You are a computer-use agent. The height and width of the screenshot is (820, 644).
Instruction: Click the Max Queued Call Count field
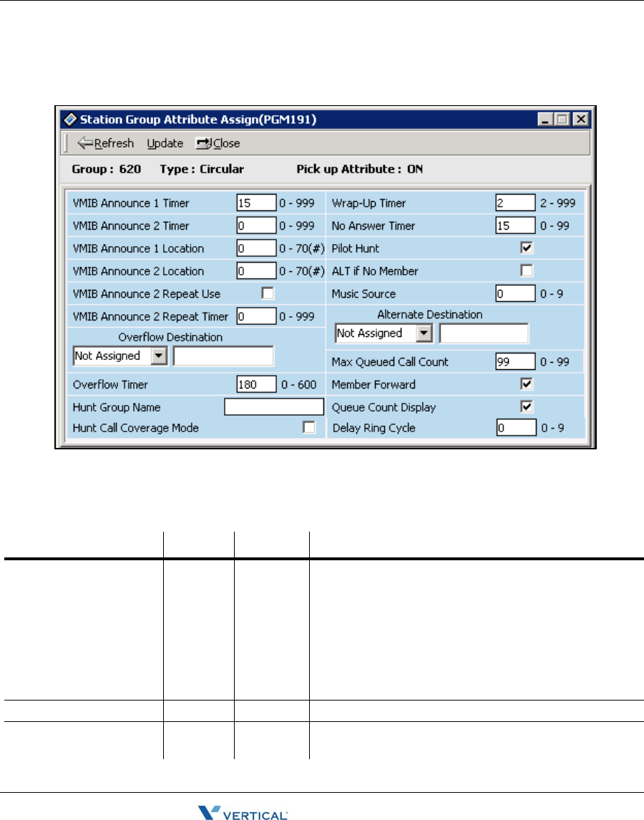515,361
